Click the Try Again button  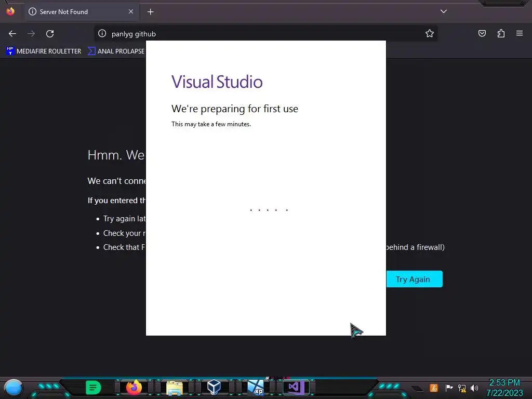[414, 279]
